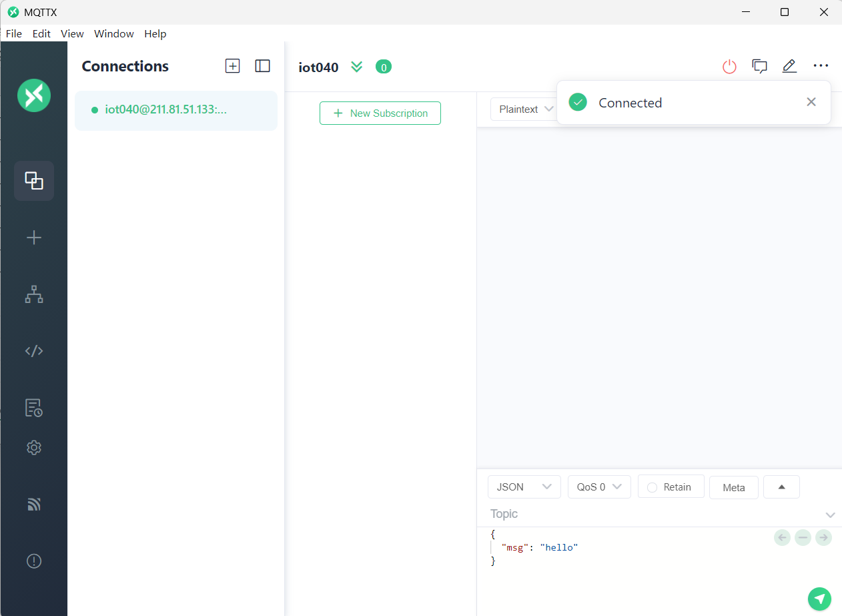Open the Script code icon in sidebar
Image resolution: width=842 pixels, height=616 pixels.
(x=34, y=351)
